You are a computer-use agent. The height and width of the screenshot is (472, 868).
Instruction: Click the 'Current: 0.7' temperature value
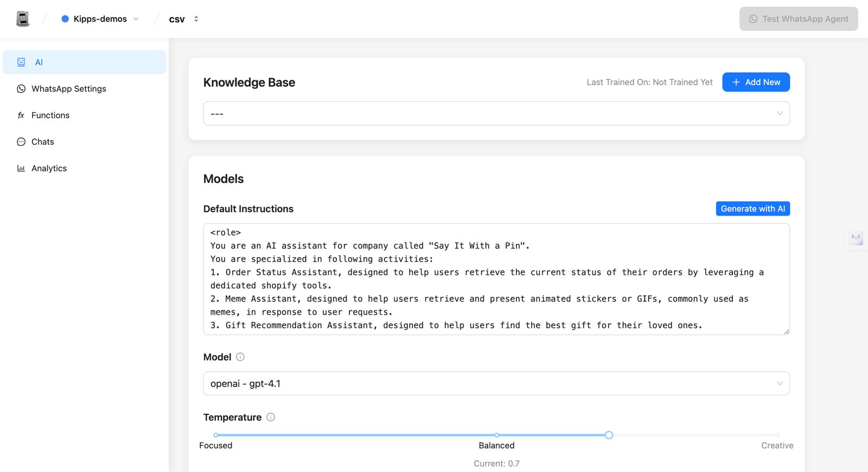[x=496, y=464]
